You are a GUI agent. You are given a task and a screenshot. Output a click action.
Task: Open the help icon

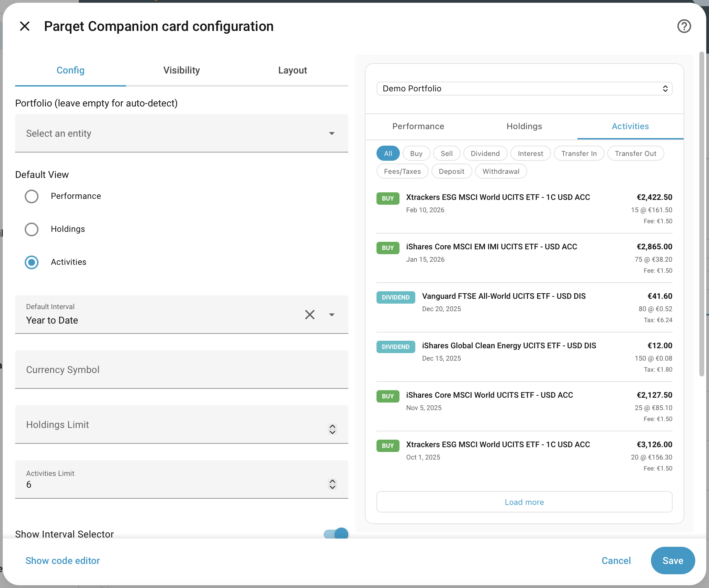tap(684, 26)
